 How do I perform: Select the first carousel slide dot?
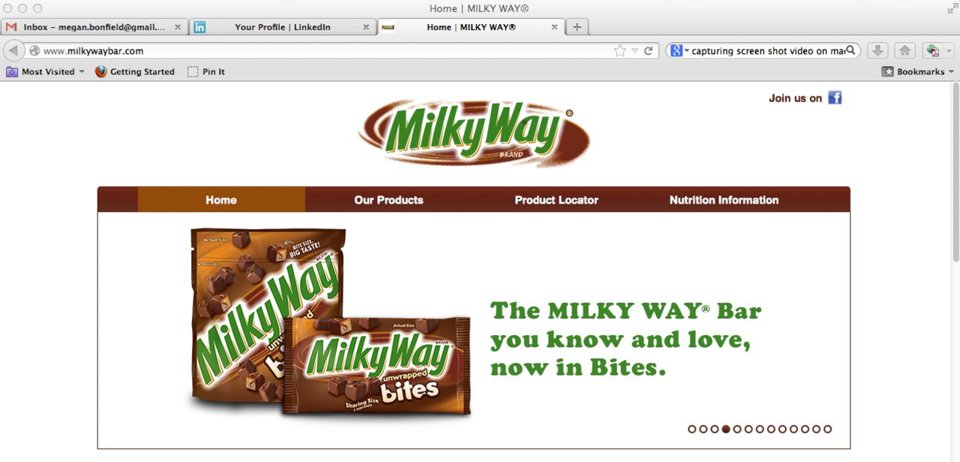(x=692, y=429)
